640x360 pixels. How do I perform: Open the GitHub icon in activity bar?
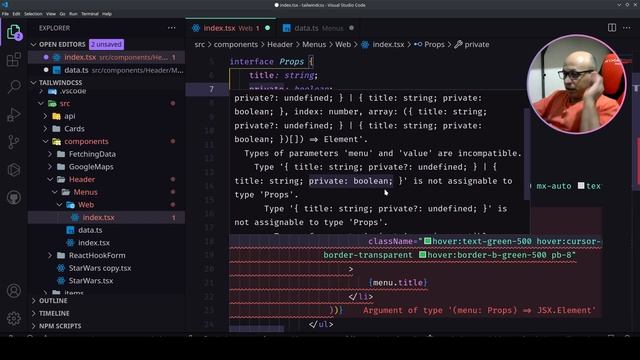click(14, 198)
